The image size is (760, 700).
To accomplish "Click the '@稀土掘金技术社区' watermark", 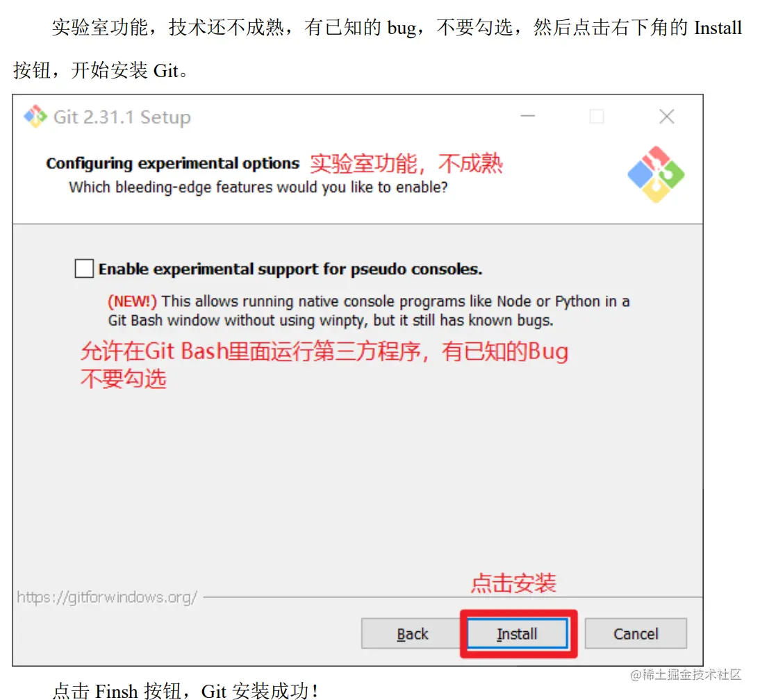I will click(x=686, y=674).
